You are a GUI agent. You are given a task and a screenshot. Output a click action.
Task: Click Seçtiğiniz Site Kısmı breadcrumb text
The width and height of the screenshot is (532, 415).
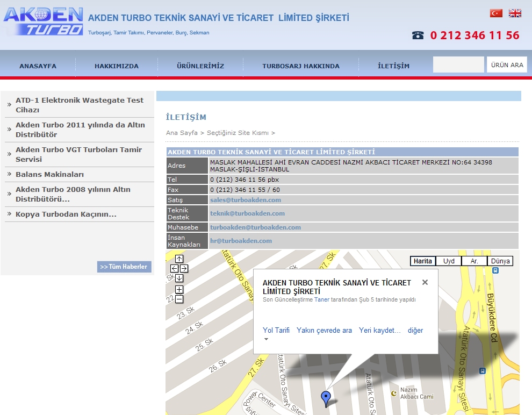(238, 133)
